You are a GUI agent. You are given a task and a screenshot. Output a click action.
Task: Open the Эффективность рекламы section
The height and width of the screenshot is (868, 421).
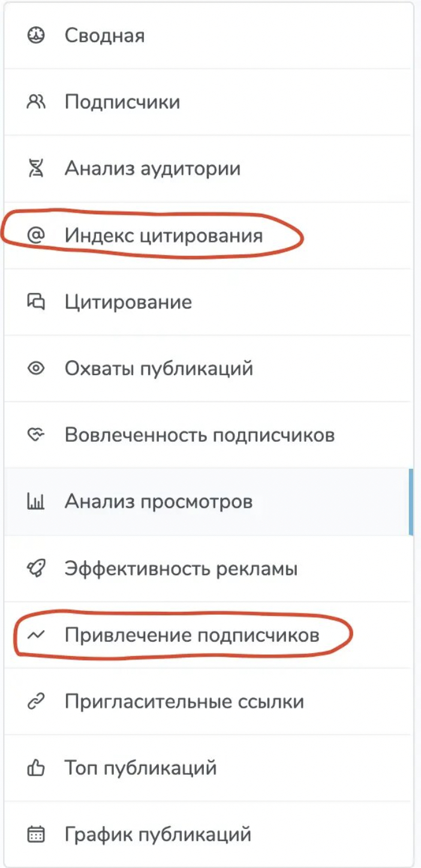coord(181,568)
